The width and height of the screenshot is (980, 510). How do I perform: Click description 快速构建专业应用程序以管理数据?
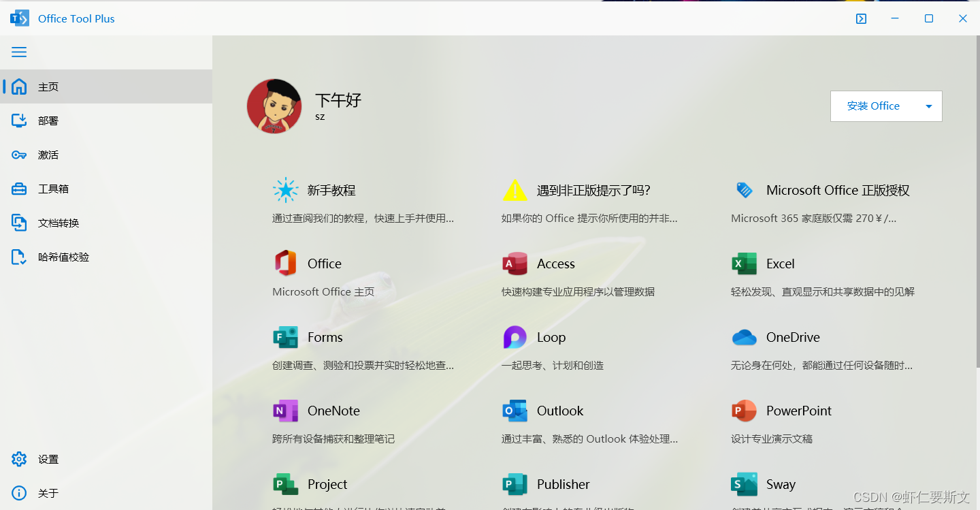578,291
